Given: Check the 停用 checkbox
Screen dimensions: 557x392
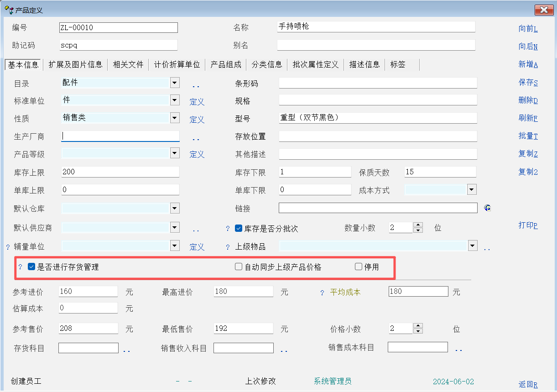Looking at the screenshot, I should (359, 267).
